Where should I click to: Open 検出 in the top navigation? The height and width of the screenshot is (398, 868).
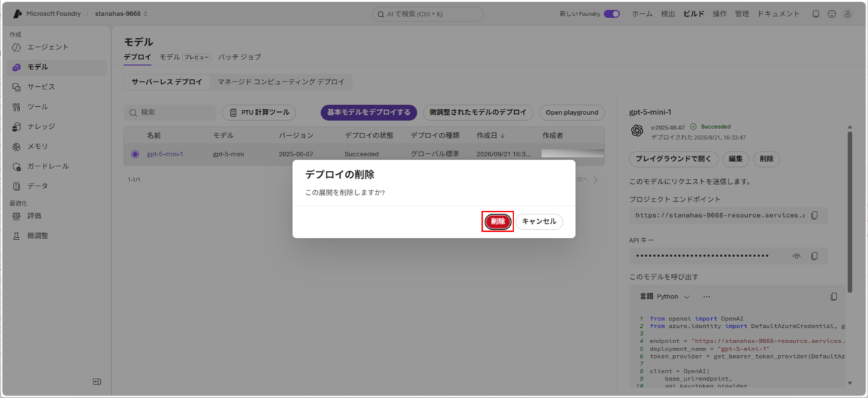pos(668,13)
